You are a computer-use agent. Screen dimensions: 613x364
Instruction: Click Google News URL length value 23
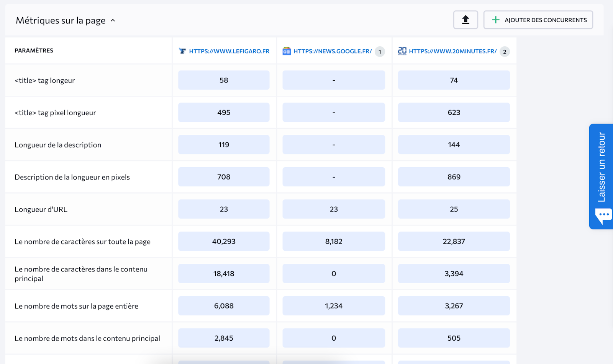(334, 209)
